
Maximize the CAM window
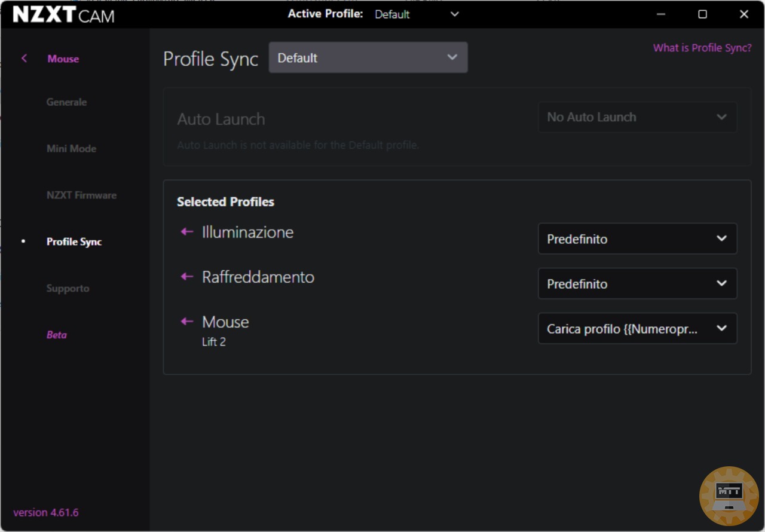703,14
